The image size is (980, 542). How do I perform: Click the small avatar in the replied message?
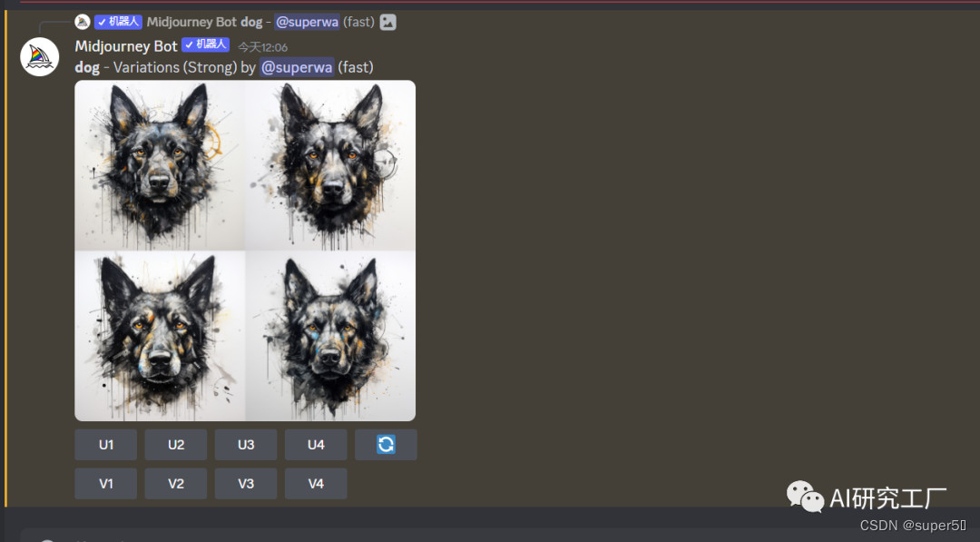(83, 22)
